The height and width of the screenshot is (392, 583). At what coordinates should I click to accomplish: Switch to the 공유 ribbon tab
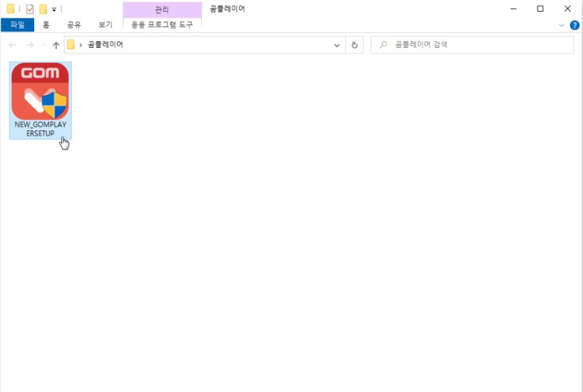point(74,25)
